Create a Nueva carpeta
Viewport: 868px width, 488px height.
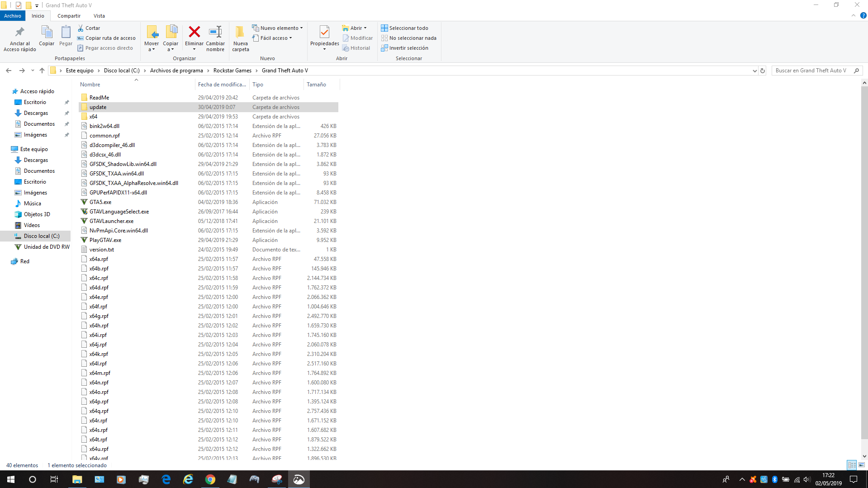coord(241,38)
